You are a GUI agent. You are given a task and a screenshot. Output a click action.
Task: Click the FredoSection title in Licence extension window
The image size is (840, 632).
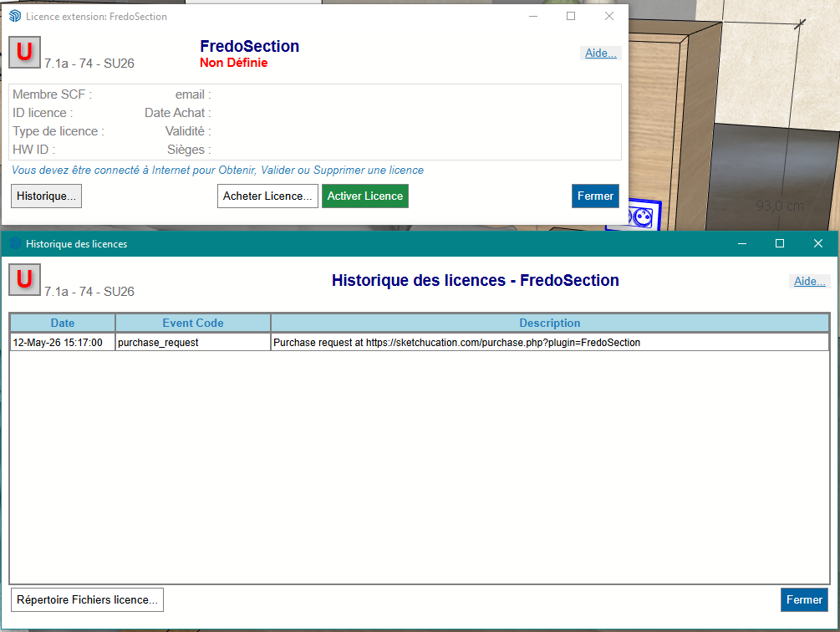[x=250, y=46]
